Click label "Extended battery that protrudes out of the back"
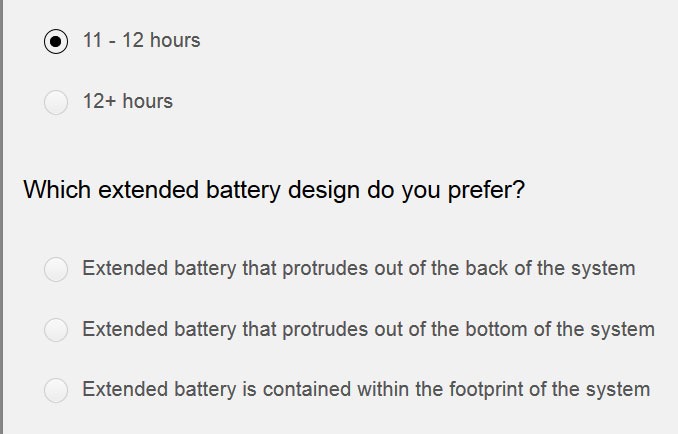 [x=359, y=268]
